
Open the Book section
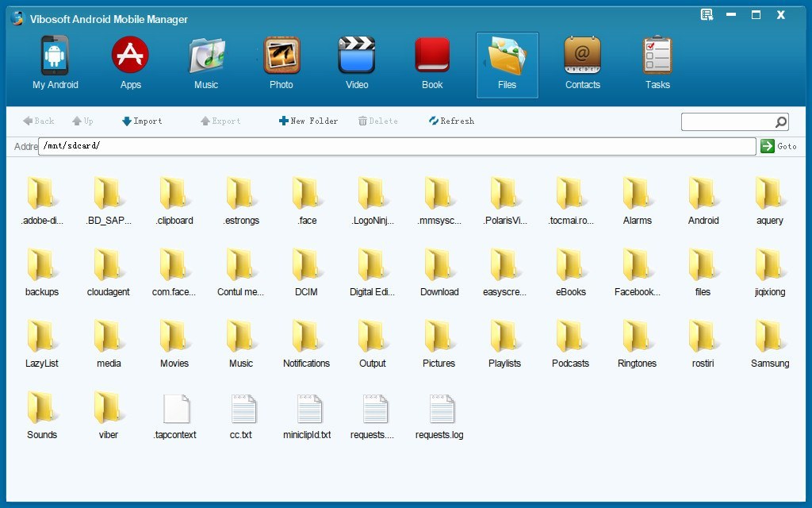click(x=432, y=63)
